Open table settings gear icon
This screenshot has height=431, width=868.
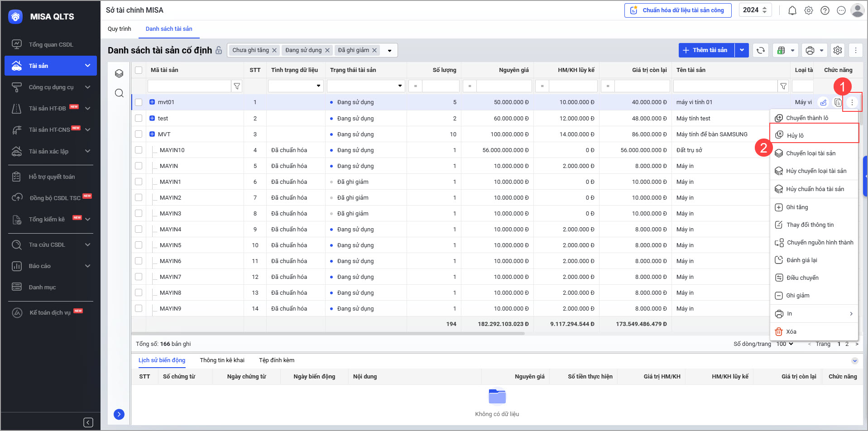click(838, 50)
